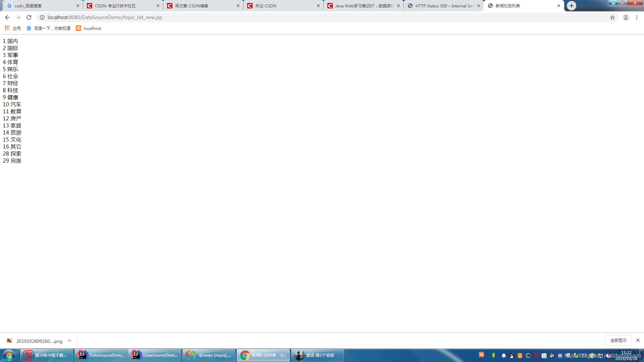Click 全部显示 downloads button
This screenshot has height=362, width=644.
(618, 340)
